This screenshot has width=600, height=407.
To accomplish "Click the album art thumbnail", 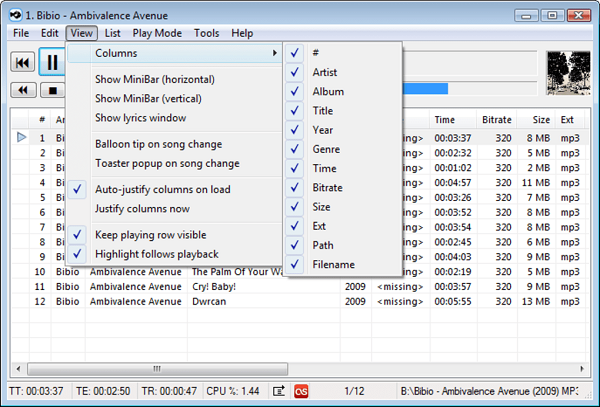I will pos(568,73).
